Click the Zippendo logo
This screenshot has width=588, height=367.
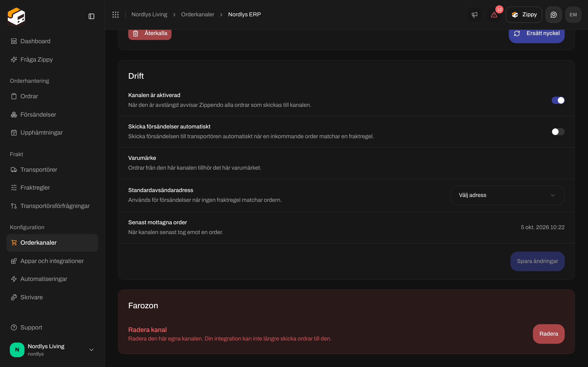point(16,16)
